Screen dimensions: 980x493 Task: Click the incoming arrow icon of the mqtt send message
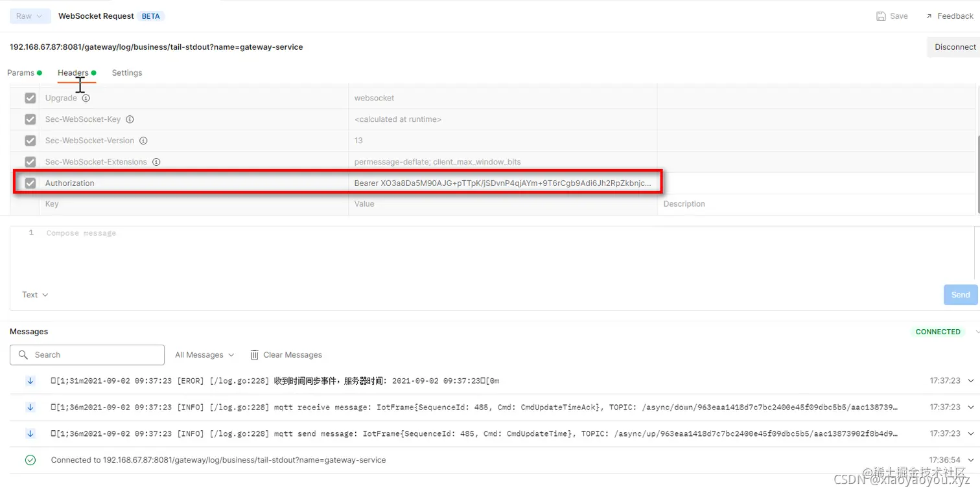[30, 433]
